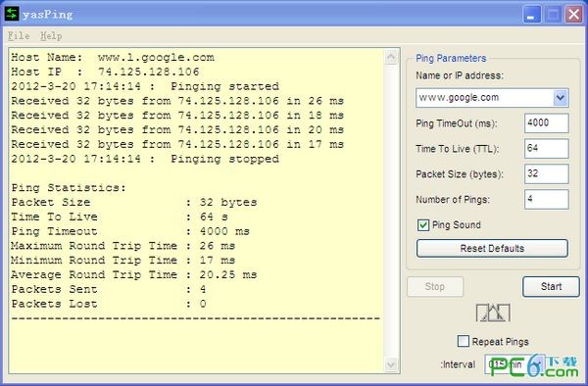Click the ping graph icon below Start
Image resolution: width=588 pixels, height=386 pixels.
[x=493, y=313]
